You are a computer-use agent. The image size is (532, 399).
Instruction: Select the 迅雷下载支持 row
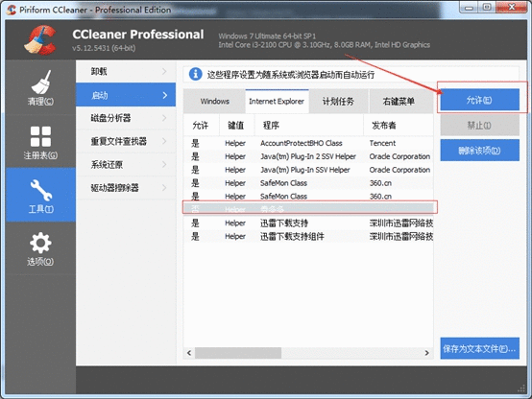308,223
